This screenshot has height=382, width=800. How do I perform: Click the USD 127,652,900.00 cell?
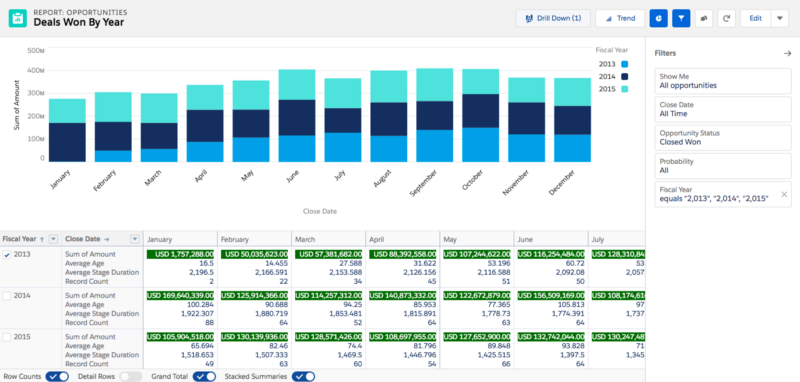(x=477, y=337)
